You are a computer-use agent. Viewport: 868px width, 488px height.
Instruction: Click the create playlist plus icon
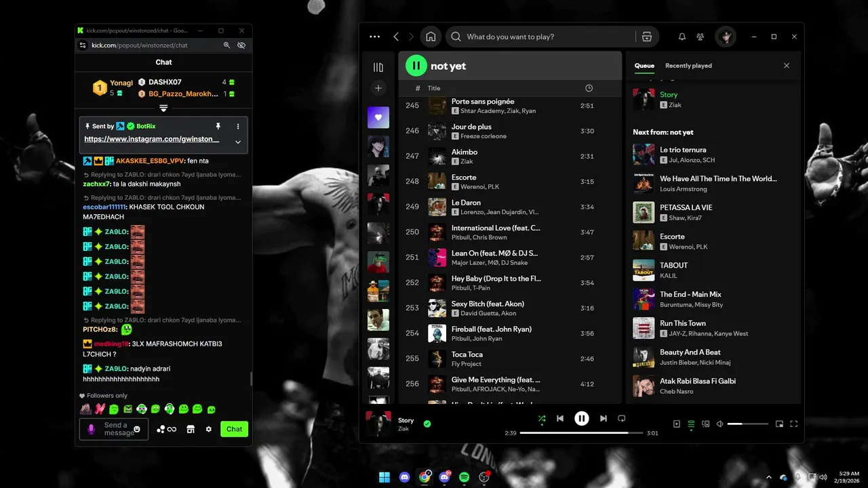pyautogui.click(x=378, y=88)
